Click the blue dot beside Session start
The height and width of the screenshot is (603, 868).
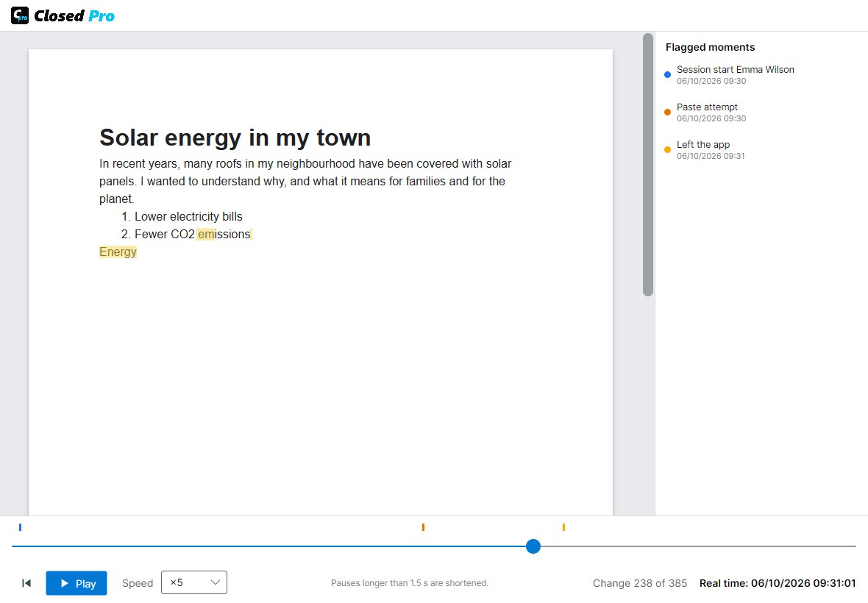pyautogui.click(x=668, y=75)
